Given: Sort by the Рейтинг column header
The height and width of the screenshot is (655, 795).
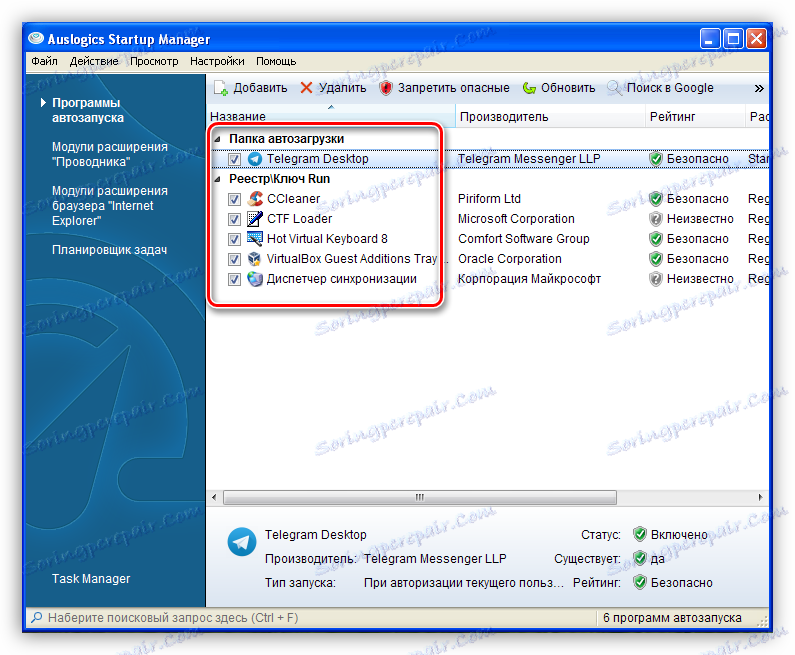Looking at the screenshot, I should pos(696,116).
